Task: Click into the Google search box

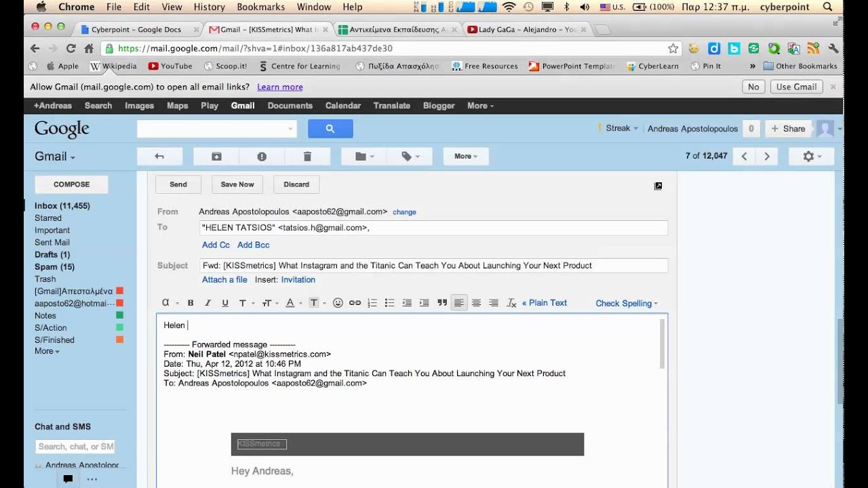Action: [217, 129]
